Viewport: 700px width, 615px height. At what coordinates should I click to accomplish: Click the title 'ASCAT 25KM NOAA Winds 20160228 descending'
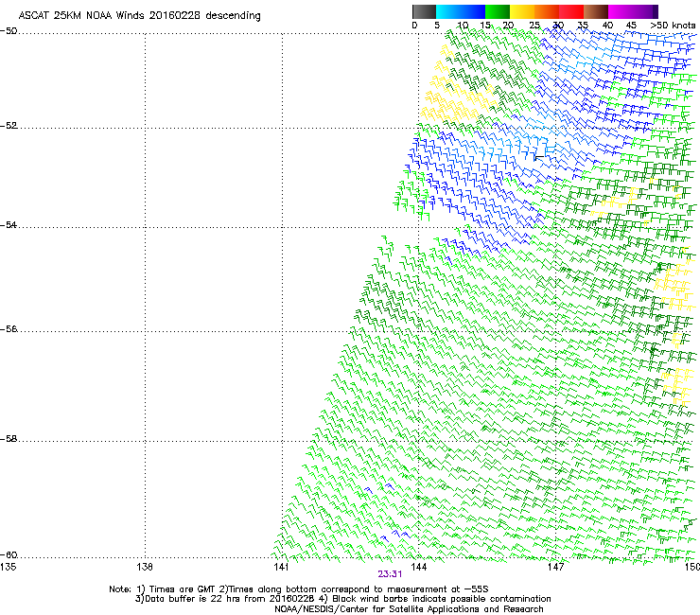139,15
